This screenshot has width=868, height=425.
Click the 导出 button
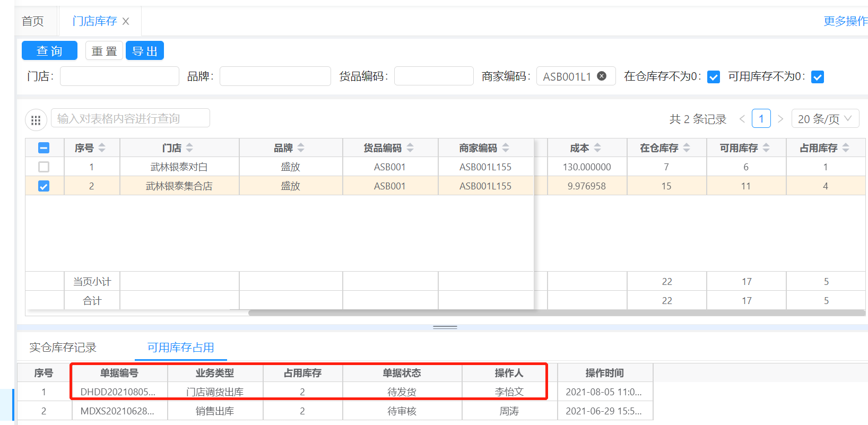(x=144, y=51)
